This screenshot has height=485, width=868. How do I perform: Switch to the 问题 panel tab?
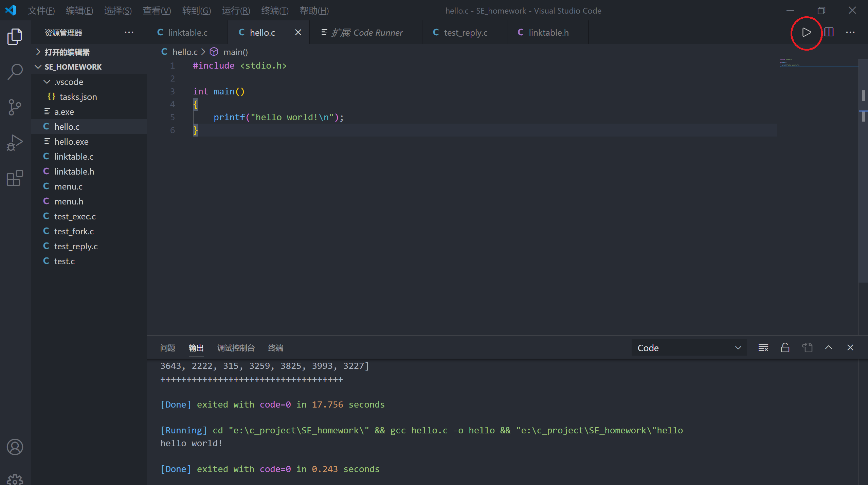[x=167, y=348]
